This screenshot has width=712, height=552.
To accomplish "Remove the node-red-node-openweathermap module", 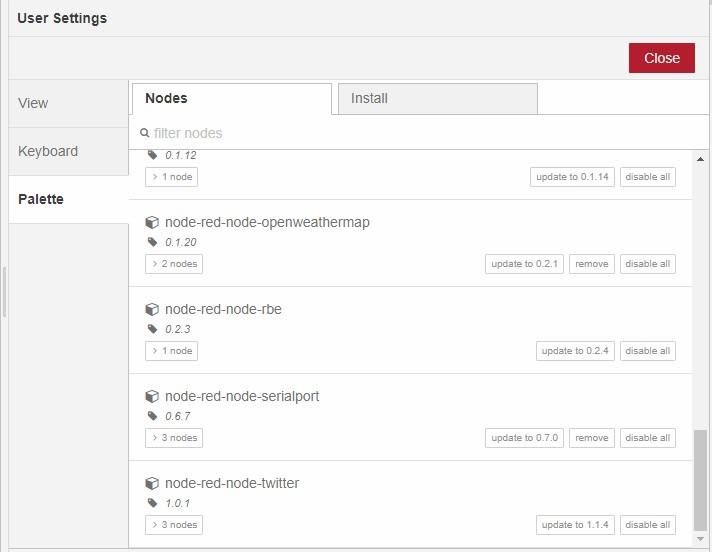I will point(592,264).
